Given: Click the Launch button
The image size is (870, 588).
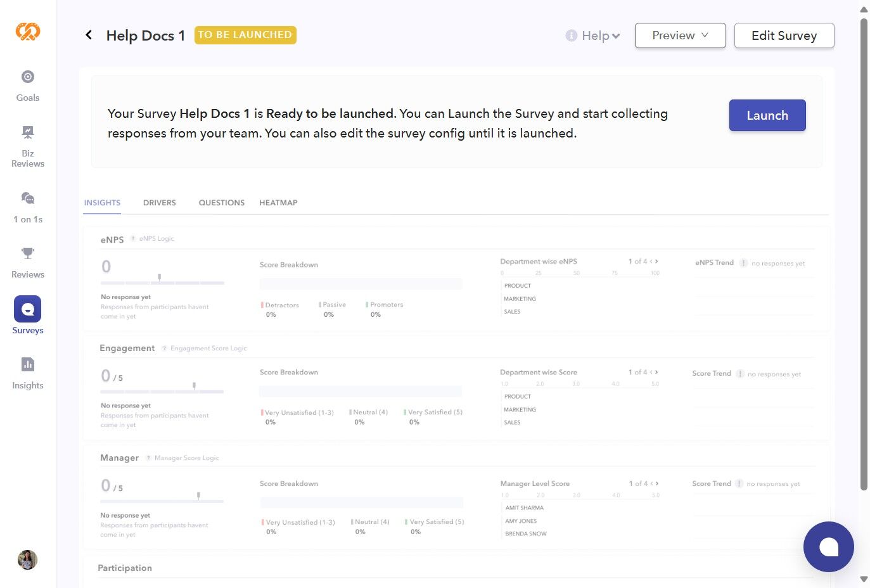Looking at the screenshot, I should tap(767, 115).
